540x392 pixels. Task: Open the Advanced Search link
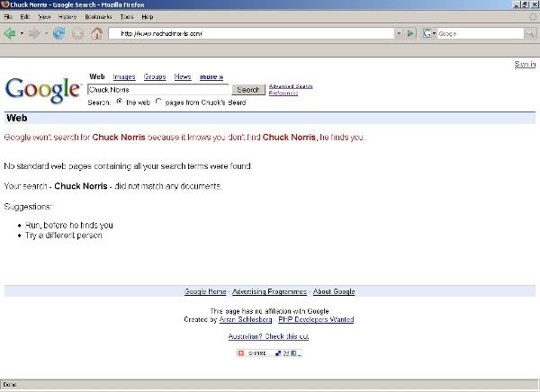(x=291, y=86)
